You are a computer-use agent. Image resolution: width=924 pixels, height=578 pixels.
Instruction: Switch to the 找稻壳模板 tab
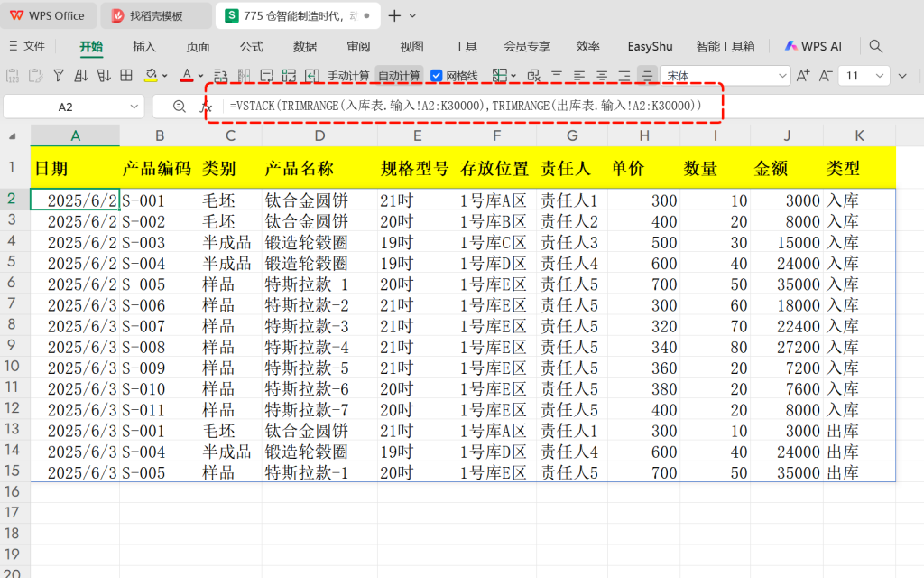[156, 16]
